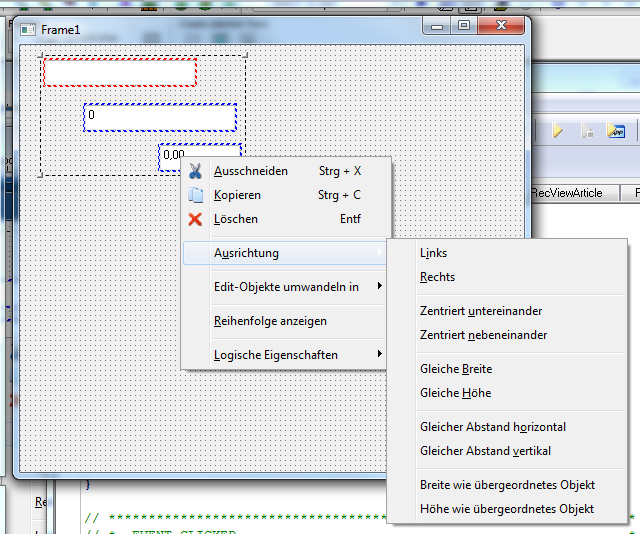The image size is (640, 534).
Task: Click the red X delete icon
Action: (195, 219)
